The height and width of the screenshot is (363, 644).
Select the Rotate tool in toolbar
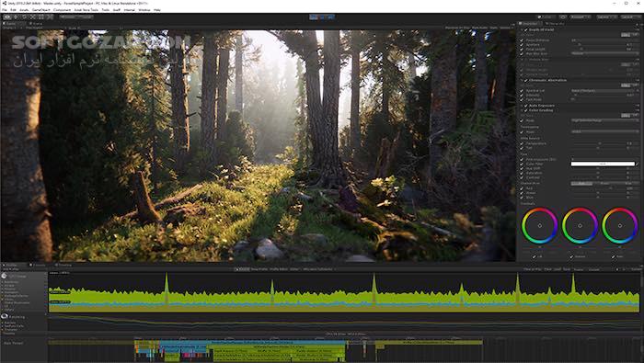pyautogui.click(x=24, y=17)
